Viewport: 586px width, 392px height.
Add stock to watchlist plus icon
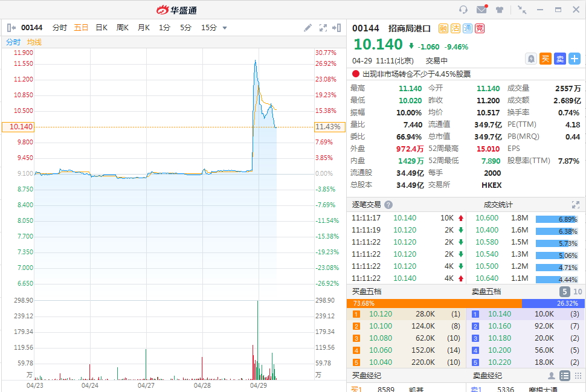tap(574, 59)
